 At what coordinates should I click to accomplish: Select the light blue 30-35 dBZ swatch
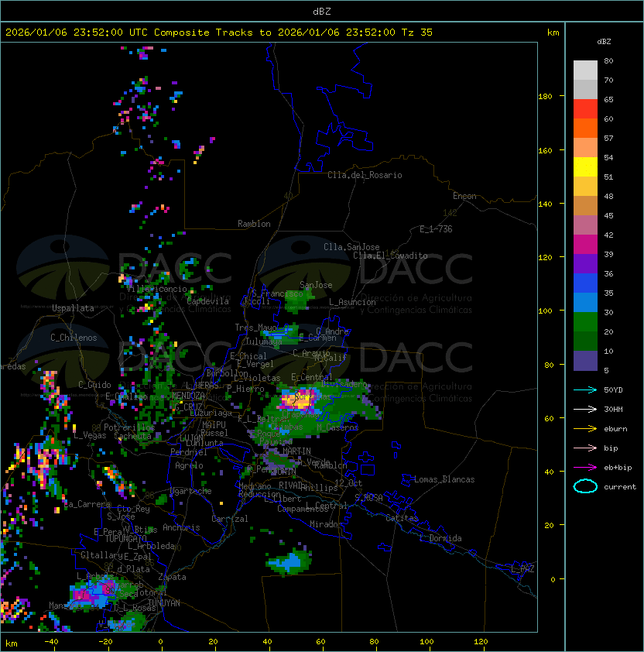(585, 303)
